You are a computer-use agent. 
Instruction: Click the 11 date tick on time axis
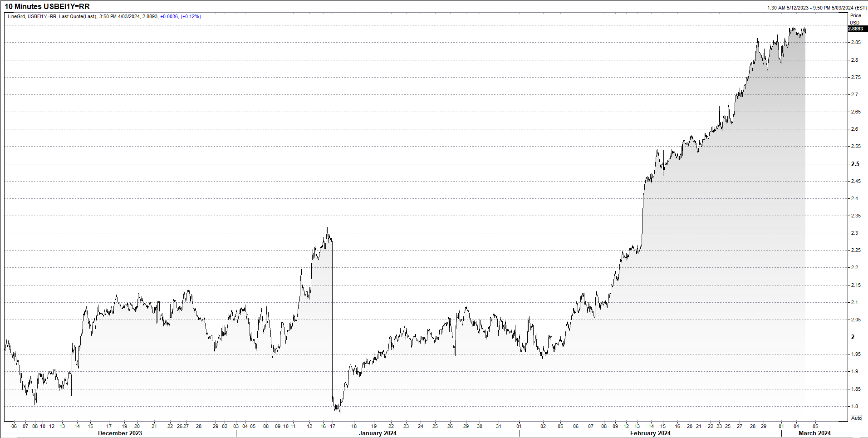point(293,426)
